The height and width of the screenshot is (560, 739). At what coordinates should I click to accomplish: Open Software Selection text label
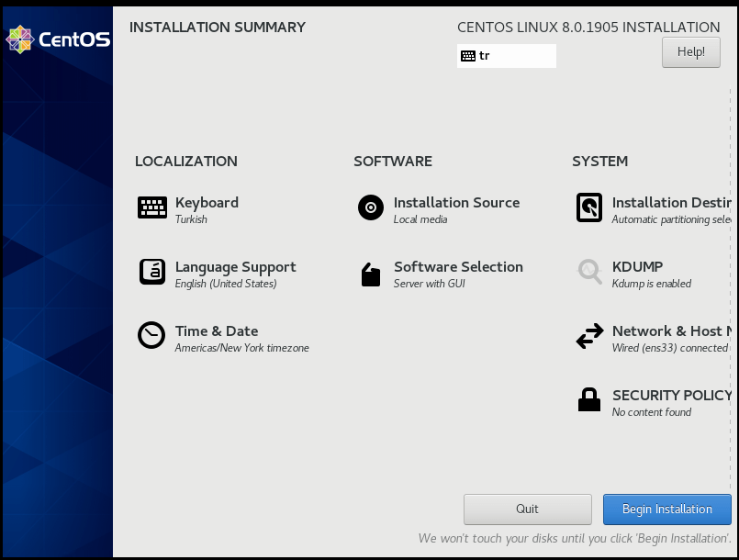click(x=458, y=267)
